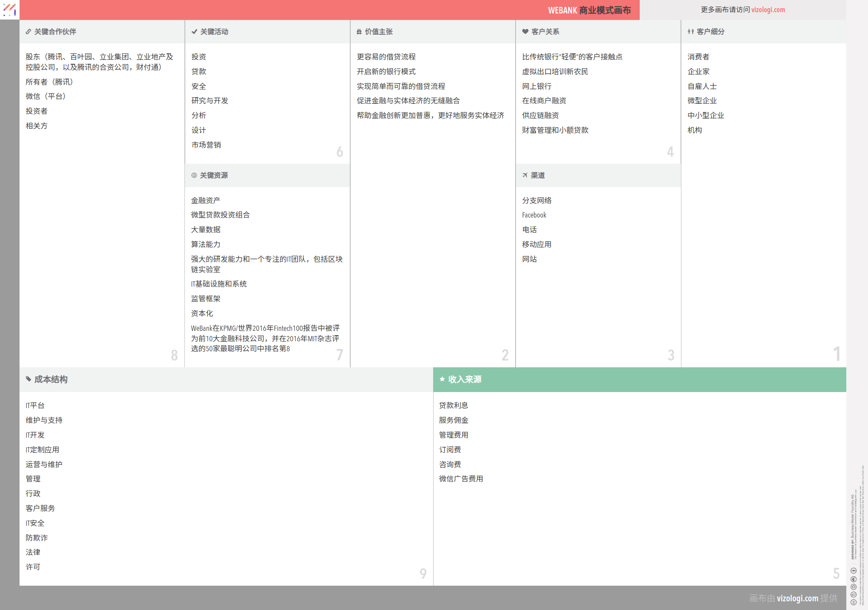
Task: Click the heart icon beside 客户关系 header
Action: click(x=524, y=31)
